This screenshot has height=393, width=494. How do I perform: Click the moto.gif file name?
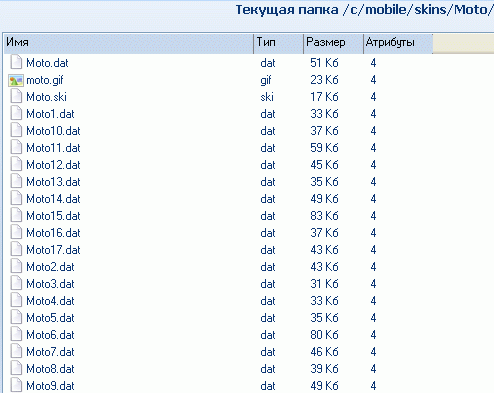(45, 80)
